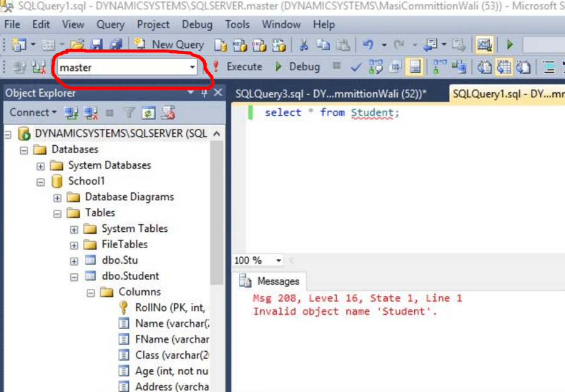Collapse the dbo.Student table node
This screenshot has height=392, width=565.
point(74,276)
